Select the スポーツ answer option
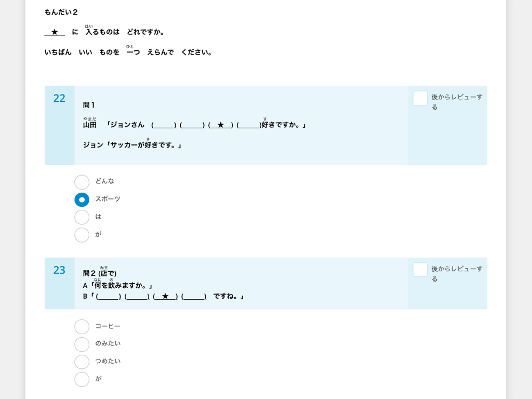Screen dimensions: 532x399 coord(82,199)
